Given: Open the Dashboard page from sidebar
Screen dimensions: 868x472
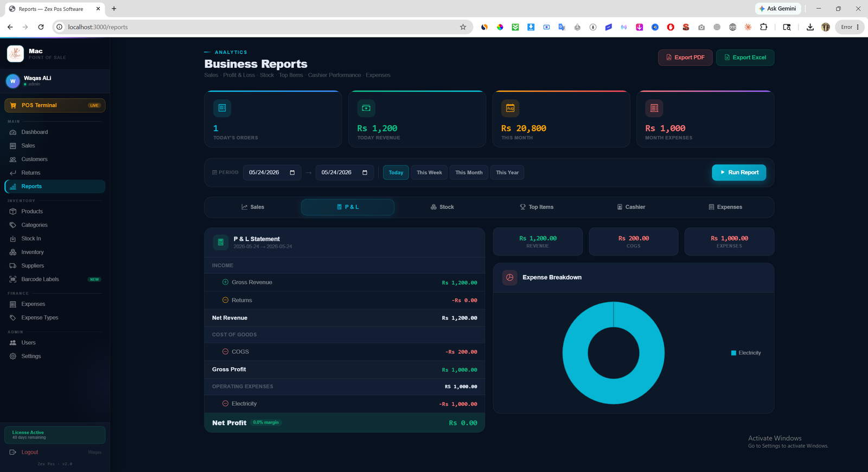Looking at the screenshot, I should pos(54,132).
